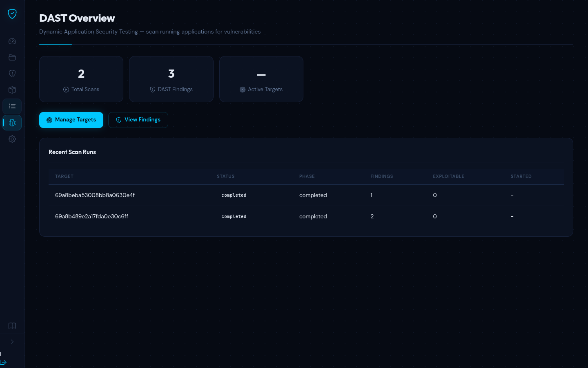Open the dashboard gauge icon
588x368 pixels.
point(12,41)
